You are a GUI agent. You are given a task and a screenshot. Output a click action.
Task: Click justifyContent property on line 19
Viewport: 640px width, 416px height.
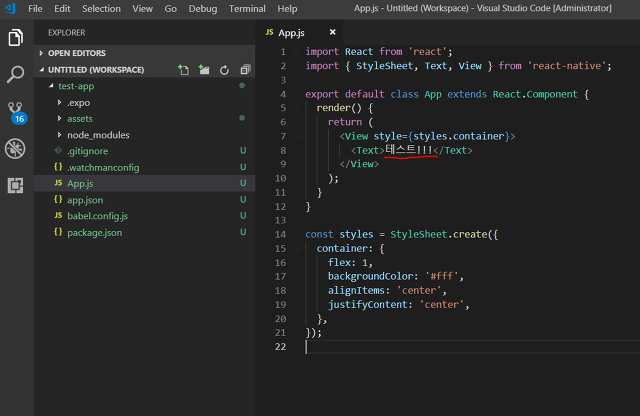(367, 305)
